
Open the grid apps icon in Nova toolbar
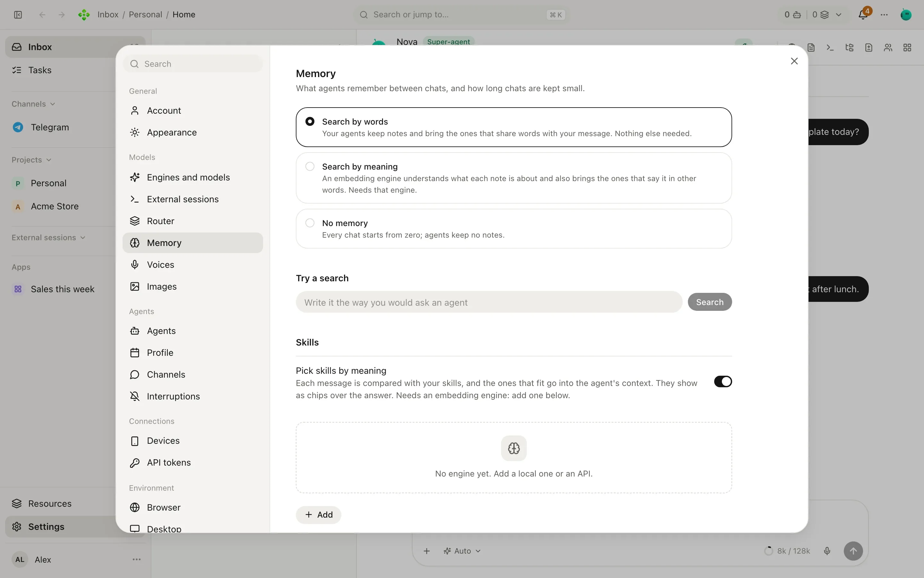coord(907,48)
